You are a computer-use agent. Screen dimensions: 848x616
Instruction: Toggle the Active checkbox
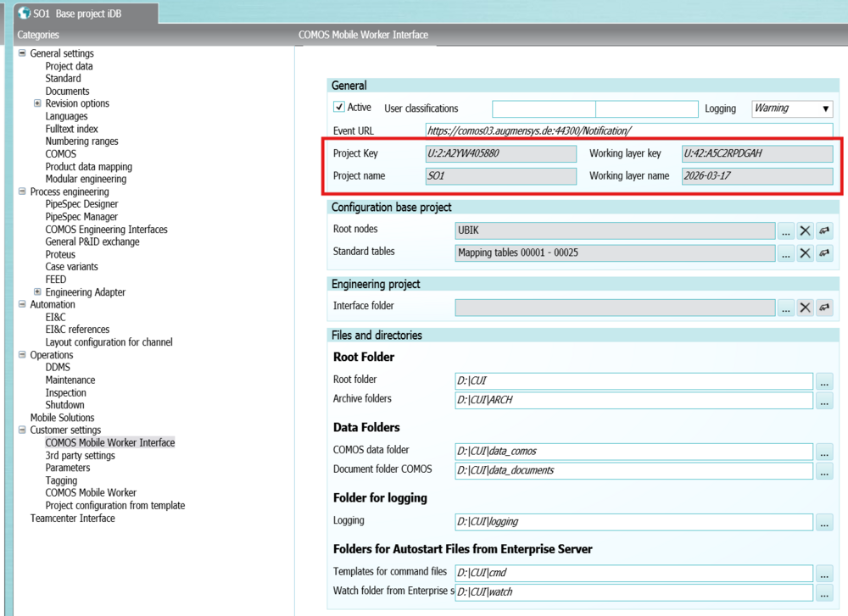click(x=339, y=107)
